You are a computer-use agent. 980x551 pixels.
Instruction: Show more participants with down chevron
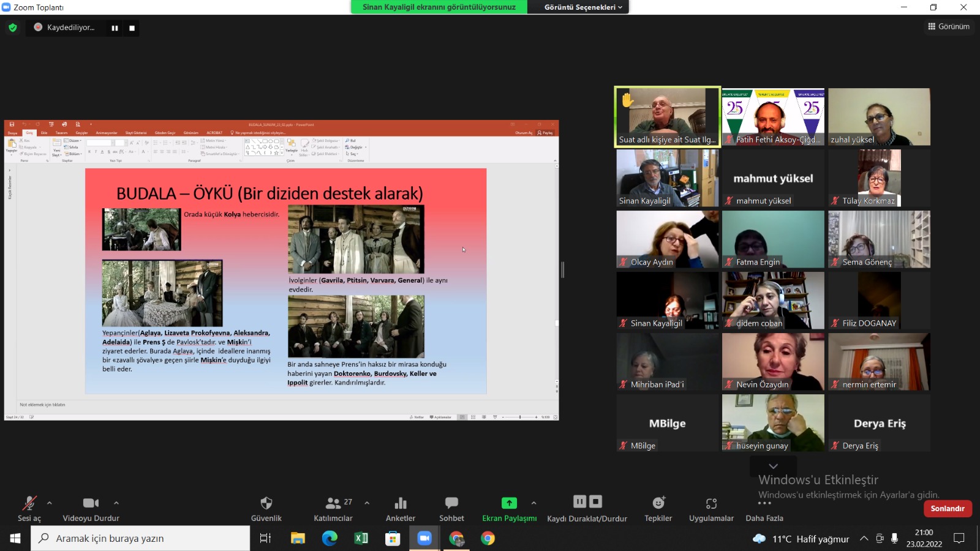click(773, 466)
